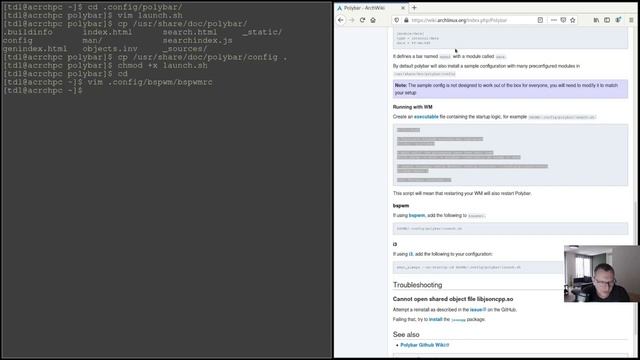640x360 pixels.
Task: Show site security padlock info
Action: click(x=406, y=20)
